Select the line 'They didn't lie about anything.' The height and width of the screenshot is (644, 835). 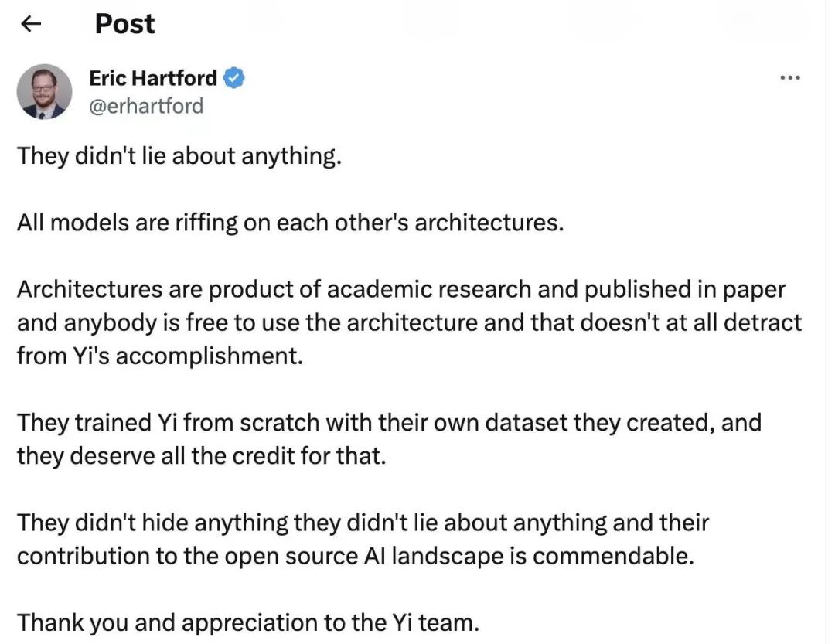[x=179, y=156]
